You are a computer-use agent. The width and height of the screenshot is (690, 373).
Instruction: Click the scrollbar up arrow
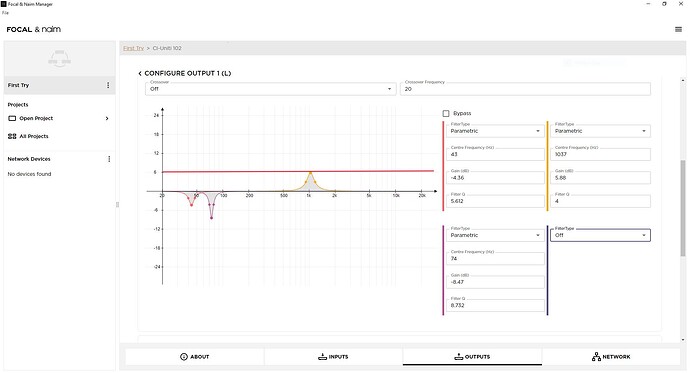tap(683, 80)
